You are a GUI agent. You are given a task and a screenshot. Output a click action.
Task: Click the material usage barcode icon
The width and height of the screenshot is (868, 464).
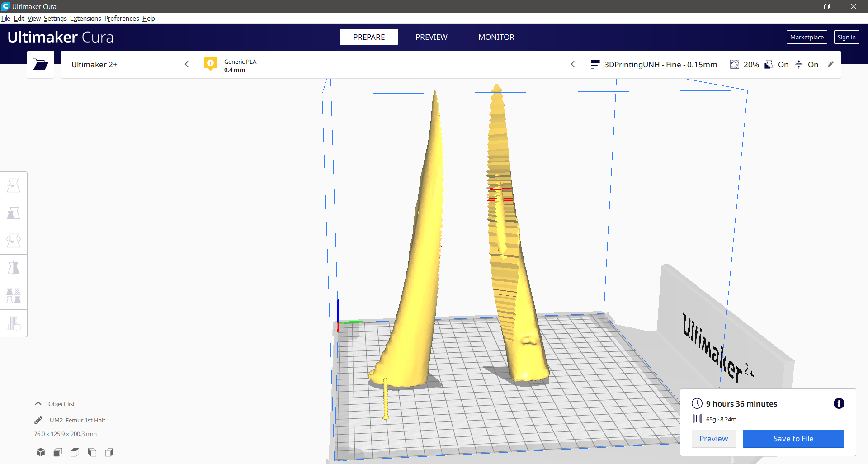(x=697, y=419)
